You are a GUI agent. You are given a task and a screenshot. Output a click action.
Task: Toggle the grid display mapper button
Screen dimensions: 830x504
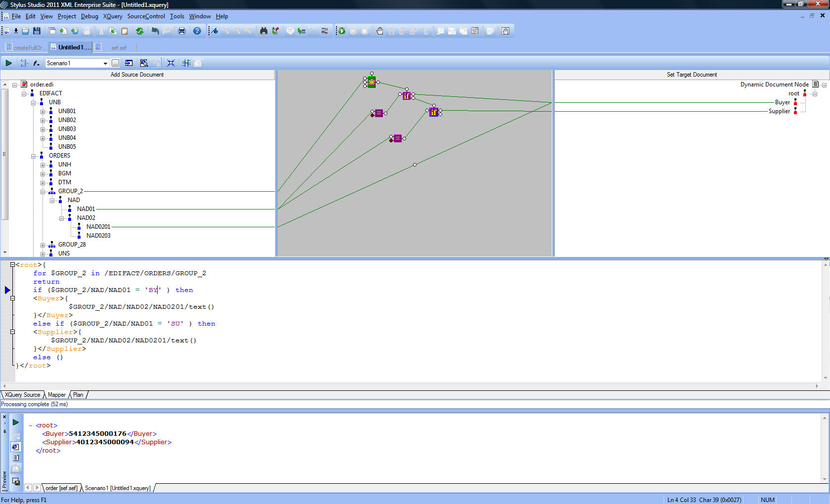click(186, 63)
